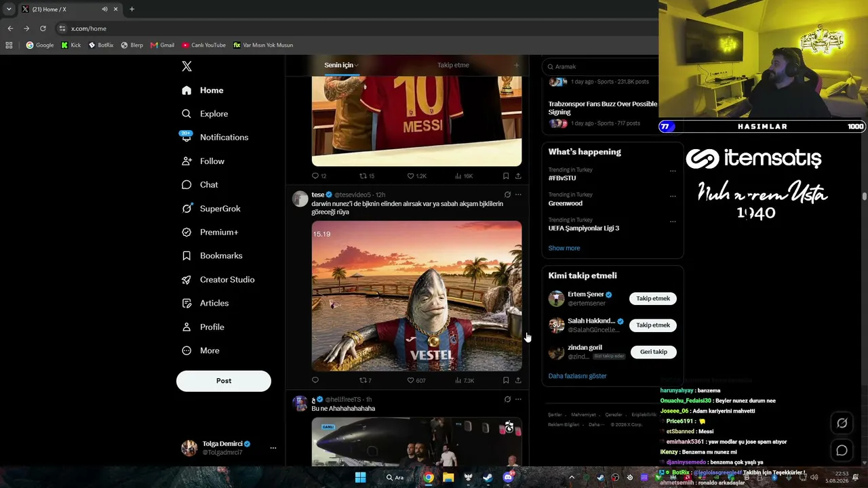Repost the Messi jersey post

366,176
